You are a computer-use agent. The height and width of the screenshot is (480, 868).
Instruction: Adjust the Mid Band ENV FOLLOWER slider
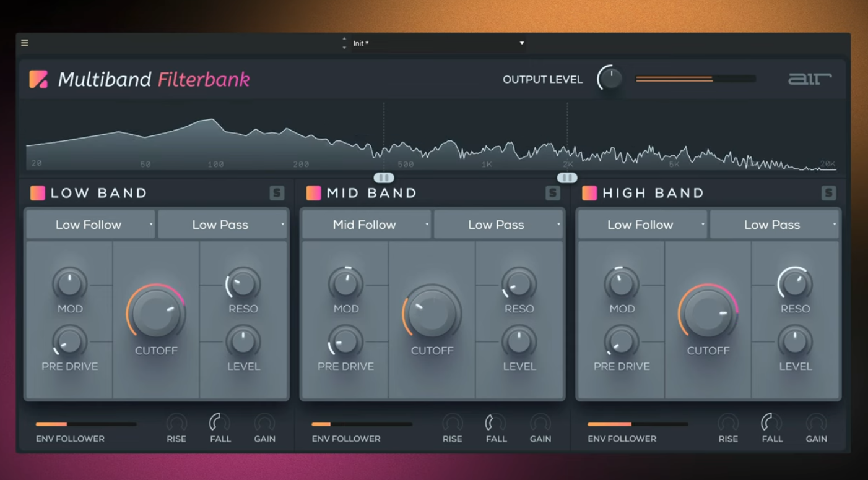point(361,424)
